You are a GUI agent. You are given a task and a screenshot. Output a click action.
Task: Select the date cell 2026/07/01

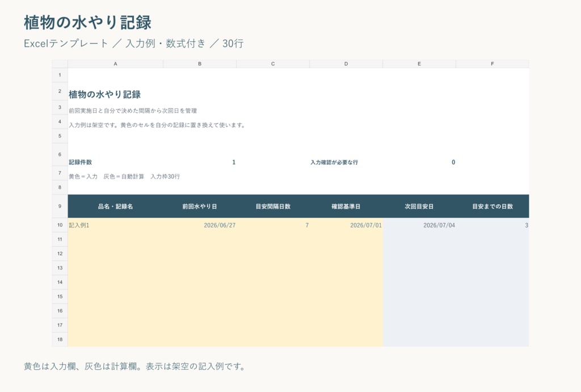[346, 225]
